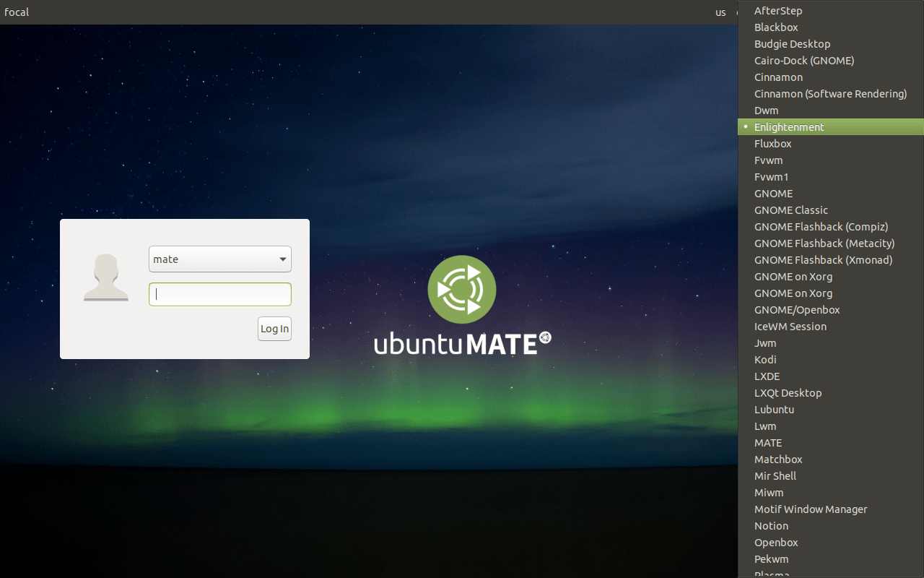This screenshot has width=924, height=578.
Task: Choose Fluxbox from the session list
Action: coord(772,143)
